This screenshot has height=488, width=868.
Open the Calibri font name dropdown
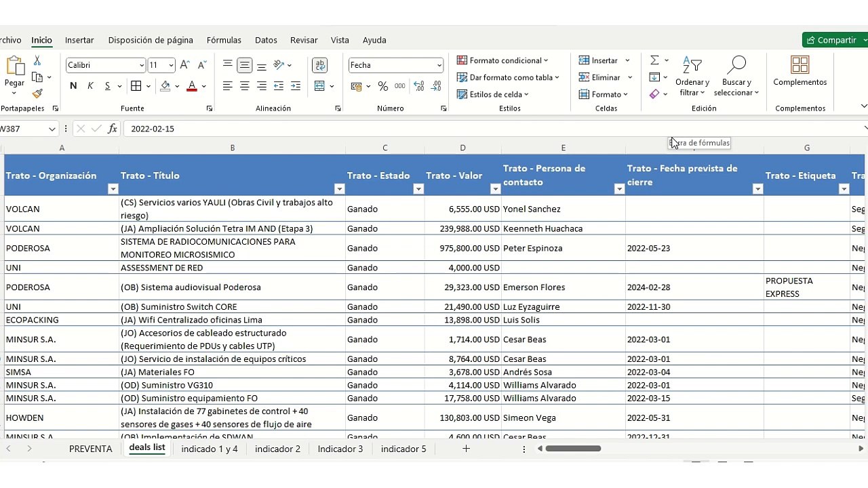click(x=142, y=65)
